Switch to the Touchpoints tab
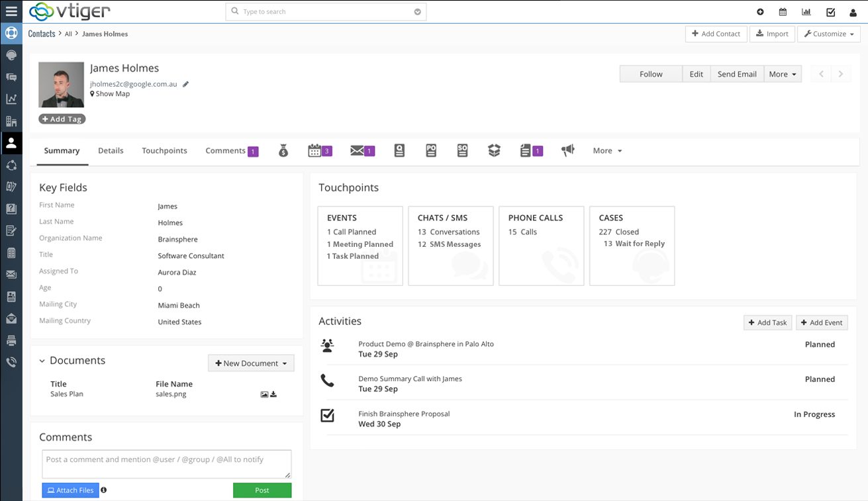Image resolution: width=868 pixels, height=501 pixels. pyautogui.click(x=164, y=151)
